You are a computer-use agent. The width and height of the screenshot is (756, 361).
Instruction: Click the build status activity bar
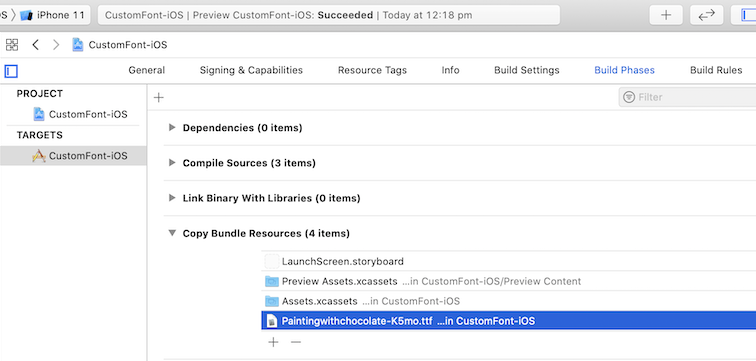coord(329,15)
